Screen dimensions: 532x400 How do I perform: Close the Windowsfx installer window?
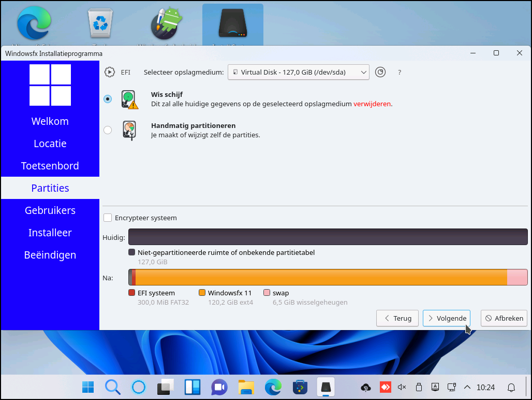pyautogui.click(x=520, y=53)
